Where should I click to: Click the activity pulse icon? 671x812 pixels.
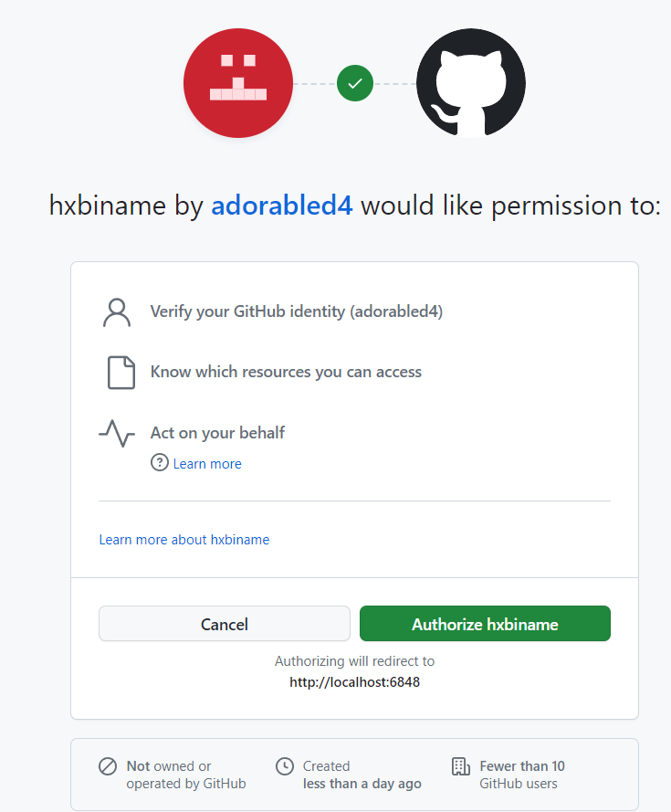(x=117, y=433)
